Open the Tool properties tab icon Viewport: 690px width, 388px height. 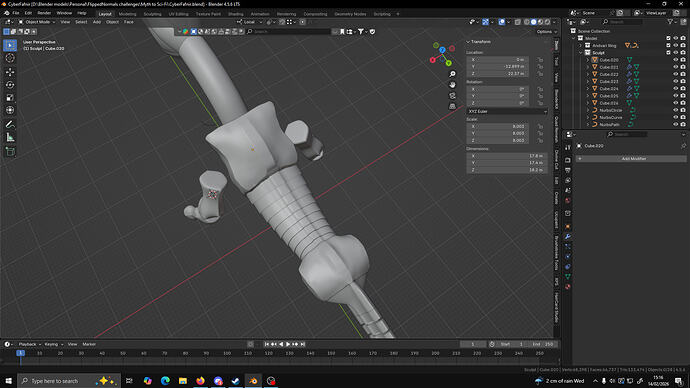point(568,147)
